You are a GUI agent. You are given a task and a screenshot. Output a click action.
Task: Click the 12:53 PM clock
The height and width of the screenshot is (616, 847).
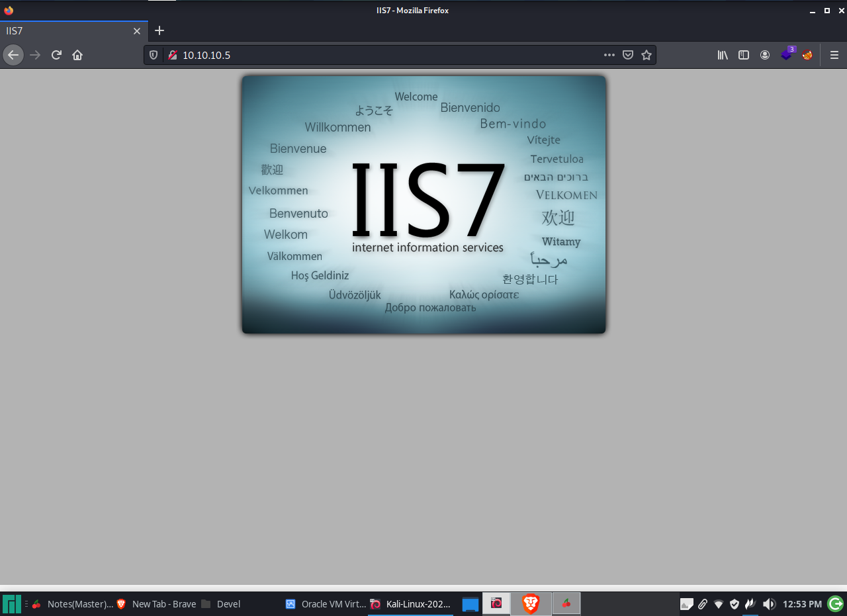pyautogui.click(x=802, y=603)
